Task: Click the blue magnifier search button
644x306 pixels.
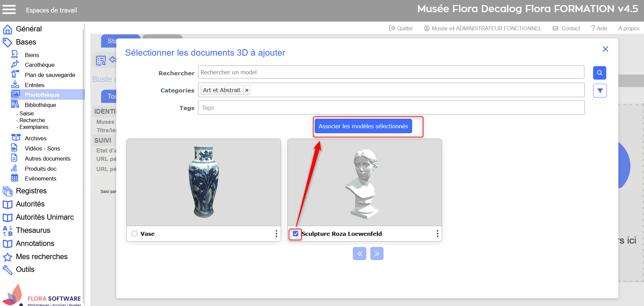Action: (x=600, y=73)
